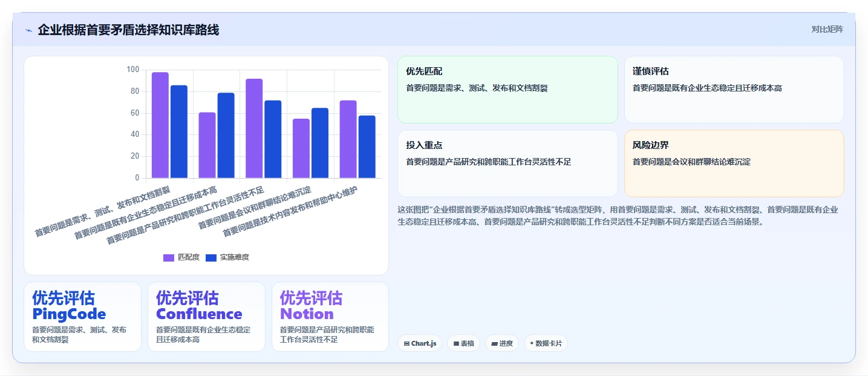
Task: Select the 优先评估 PingCode card
Action: (x=82, y=317)
